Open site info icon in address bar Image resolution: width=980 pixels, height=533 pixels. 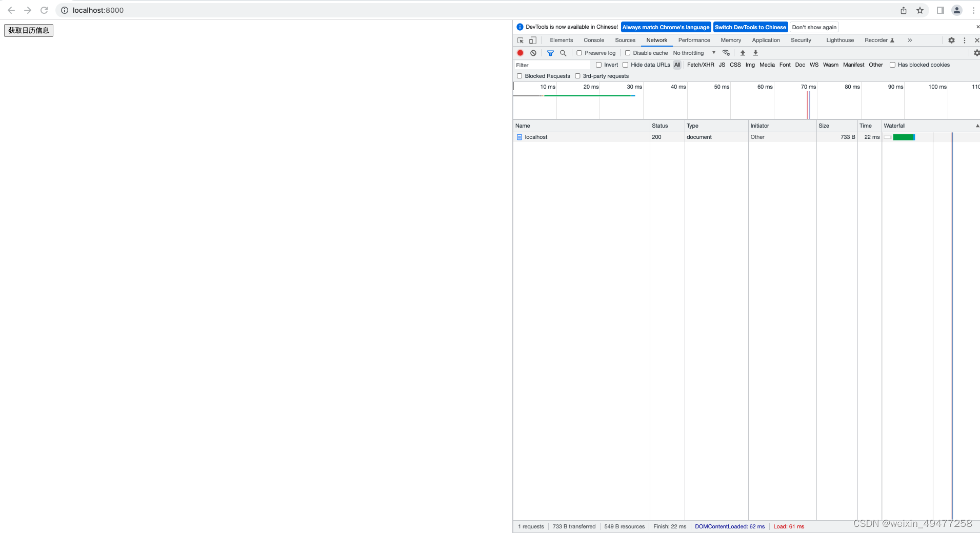[x=65, y=10]
